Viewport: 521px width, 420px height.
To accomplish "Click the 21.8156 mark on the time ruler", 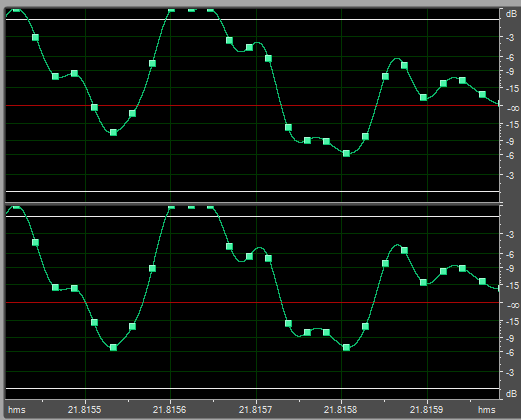I will [x=170, y=409].
